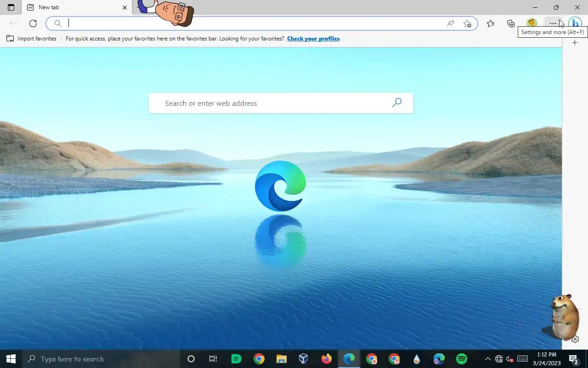Open the green chat app on taskbar

pyautogui.click(x=236, y=359)
